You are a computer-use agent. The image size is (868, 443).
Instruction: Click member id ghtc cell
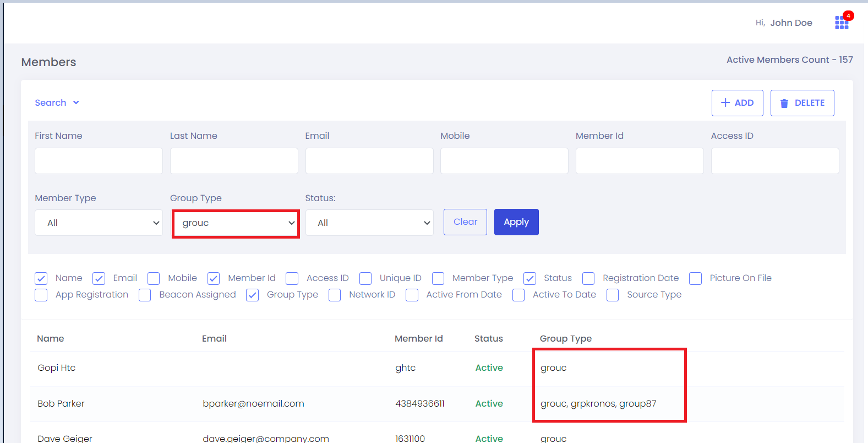pyautogui.click(x=406, y=368)
